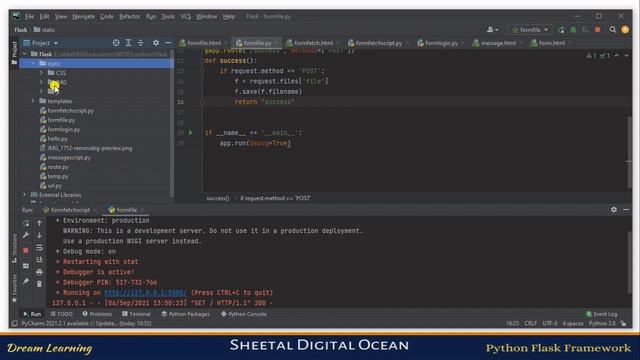The image size is (640, 360).
Task: Select formfetchscript tab in Run panel
Action: [69, 210]
